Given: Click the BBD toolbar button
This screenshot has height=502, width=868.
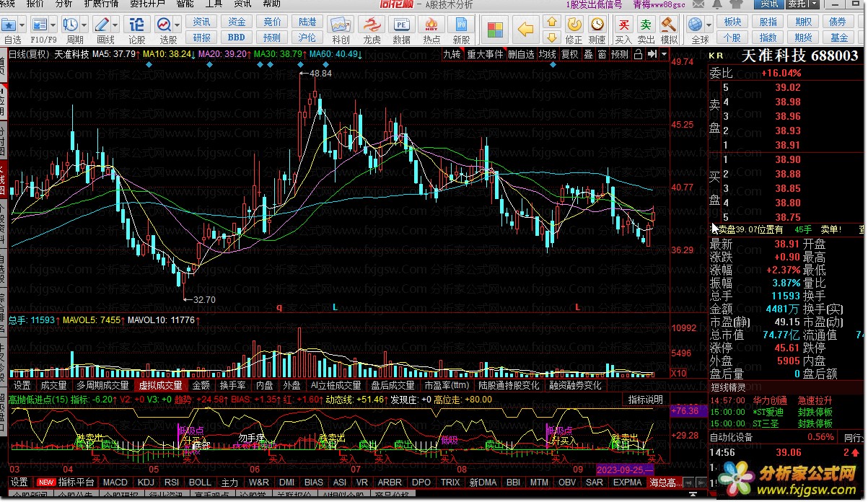Looking at the screenshot, I should (x=236, y=38).
